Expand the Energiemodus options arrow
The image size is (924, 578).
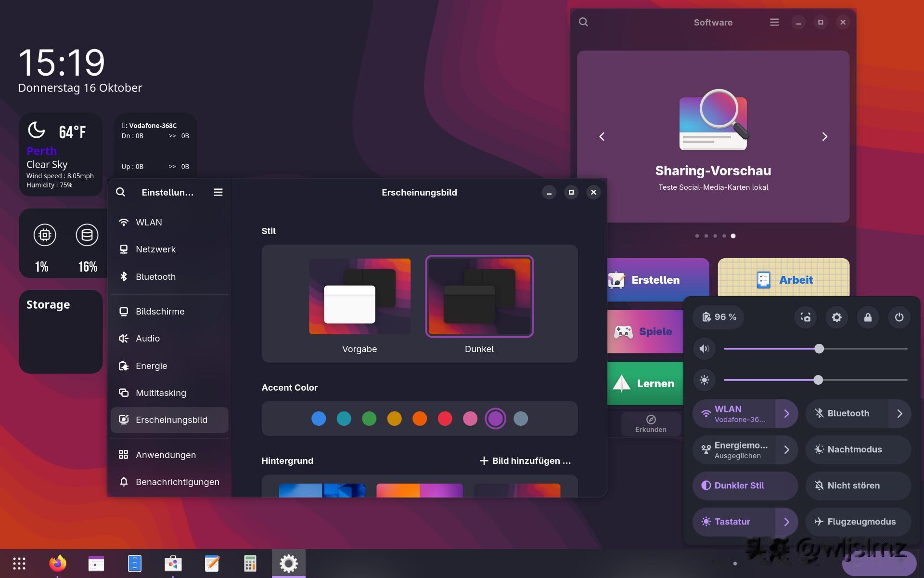(786, 449)
